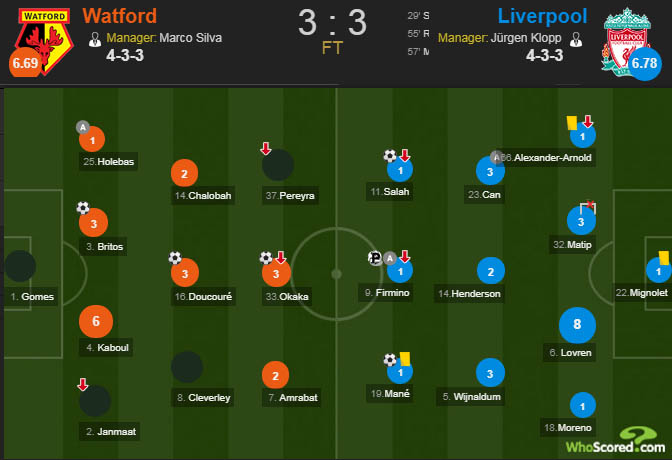The image size is (672, 460).
Task: Open the Liverpool team name link
Action: (542, 16)
